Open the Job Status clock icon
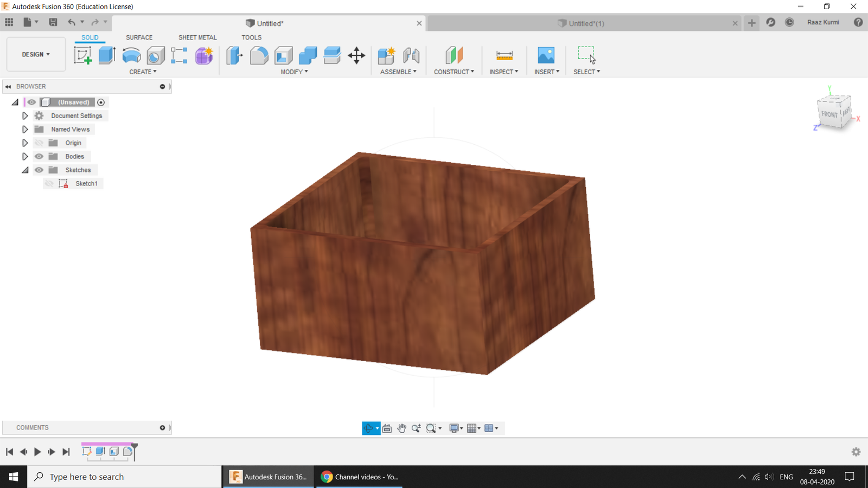868x488 pixels. 789,22
